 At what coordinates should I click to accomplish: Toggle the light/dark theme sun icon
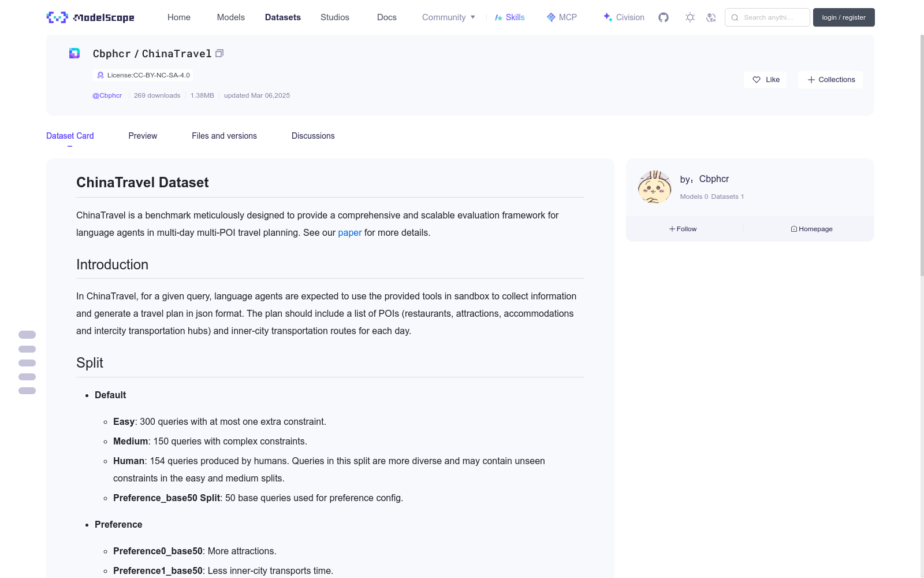point(690,17)
